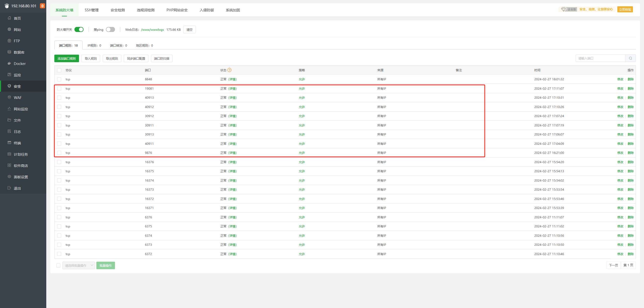Open the 首页 home sidebar icon
The width and height of the screenshot is (644, 308).
pos(9,18)
